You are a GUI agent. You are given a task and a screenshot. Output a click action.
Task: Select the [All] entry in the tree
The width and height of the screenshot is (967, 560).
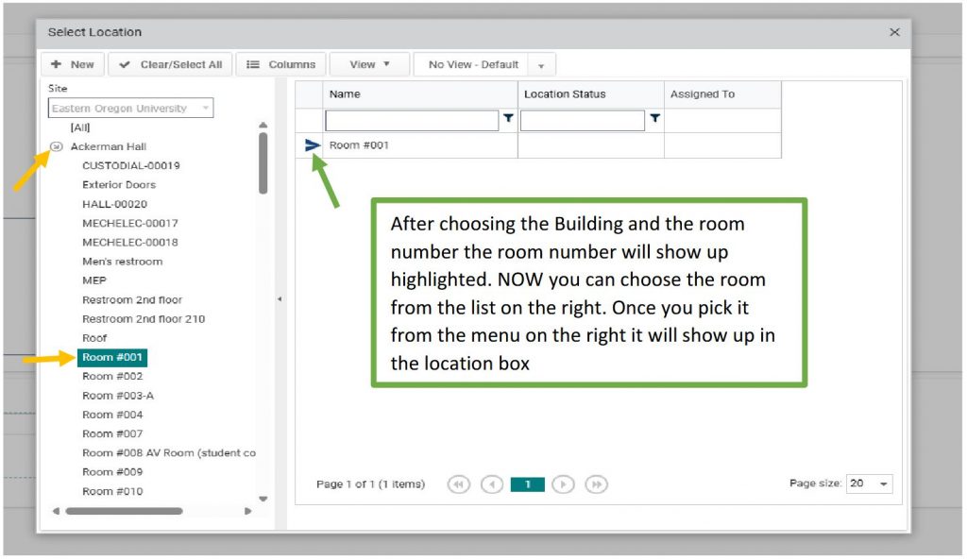tap(80, 127)
